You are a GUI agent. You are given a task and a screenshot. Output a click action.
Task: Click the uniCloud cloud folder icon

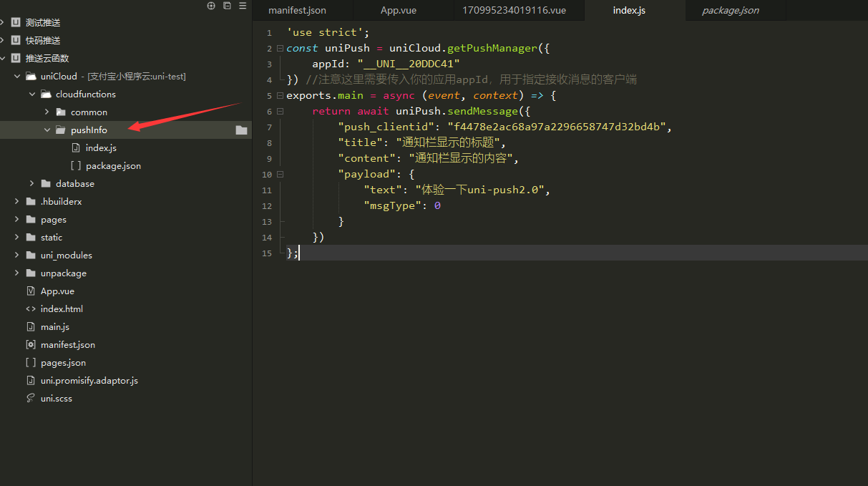(31, 77)
